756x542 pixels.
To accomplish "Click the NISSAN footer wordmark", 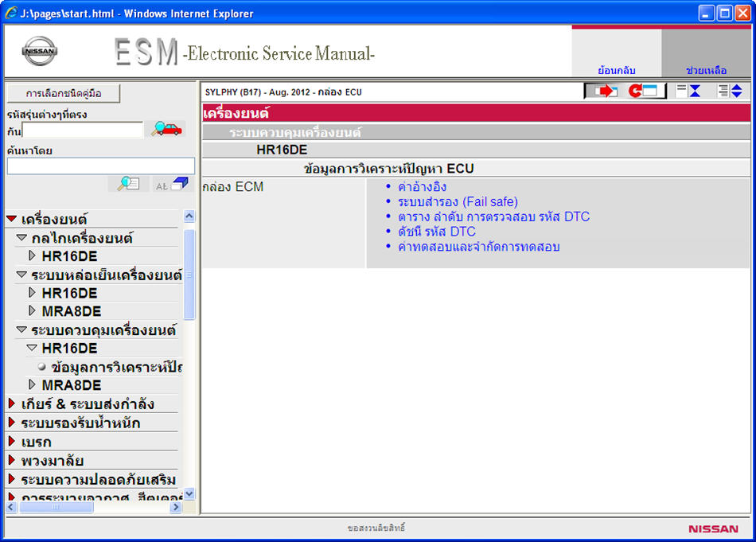I will point(713,529).
